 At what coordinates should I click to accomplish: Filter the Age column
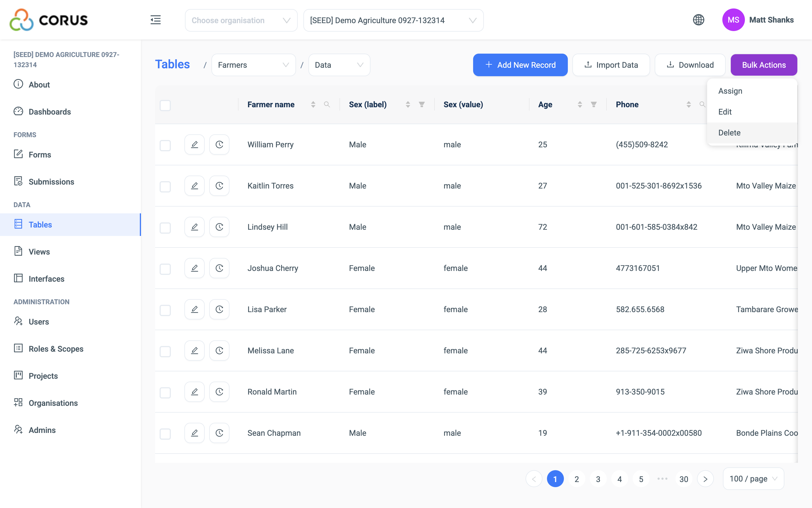(x=593, y=104)
